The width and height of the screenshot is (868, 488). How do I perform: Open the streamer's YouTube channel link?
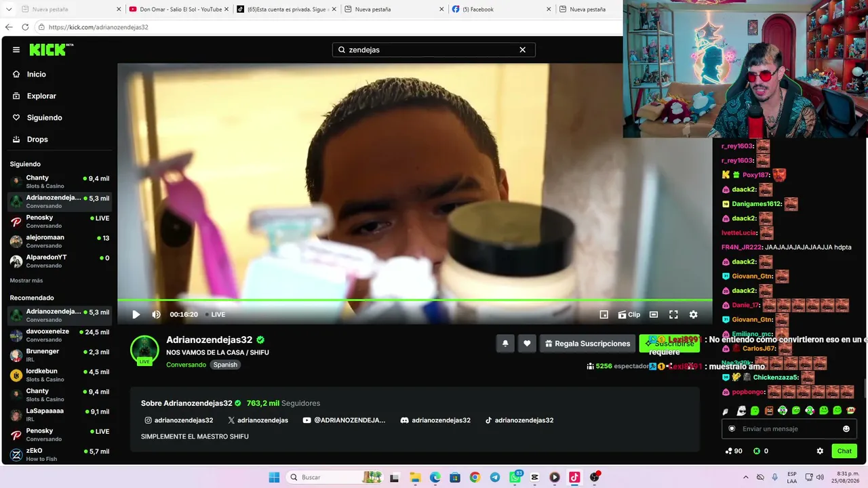tap(344, 420)
